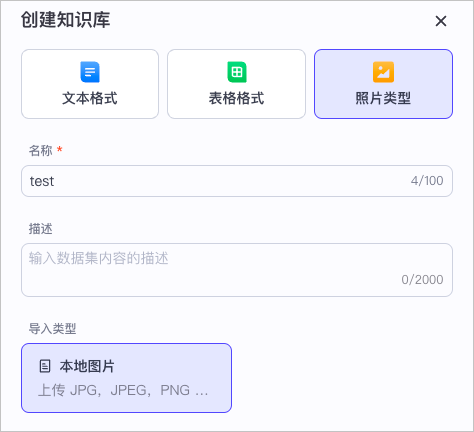Pick the 照片类型 label
Screen dimensions: 474x432
coord(383,98)
